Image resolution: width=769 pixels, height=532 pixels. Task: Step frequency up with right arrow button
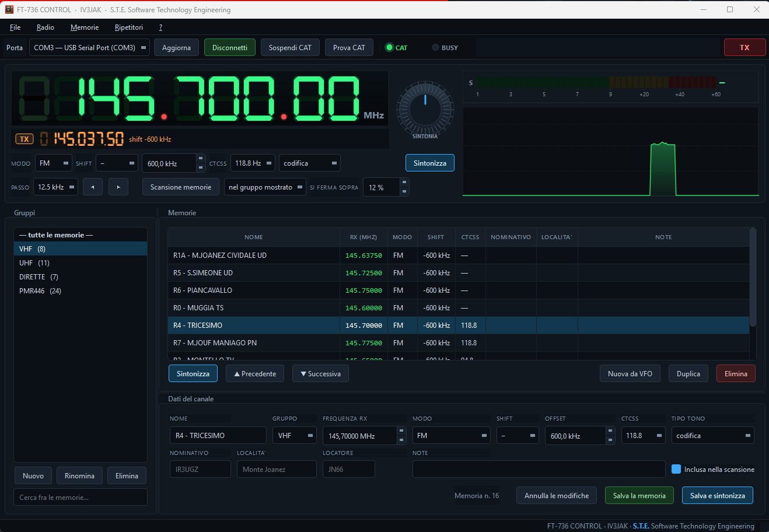coord(118,187)
